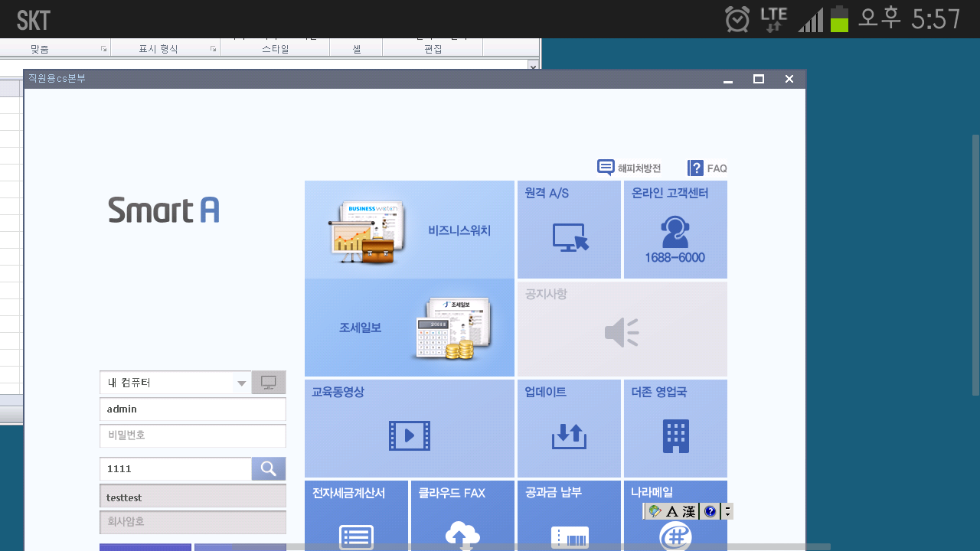Click the testtest company name field
Screen dimensions: 980x551
pos(193,497)
